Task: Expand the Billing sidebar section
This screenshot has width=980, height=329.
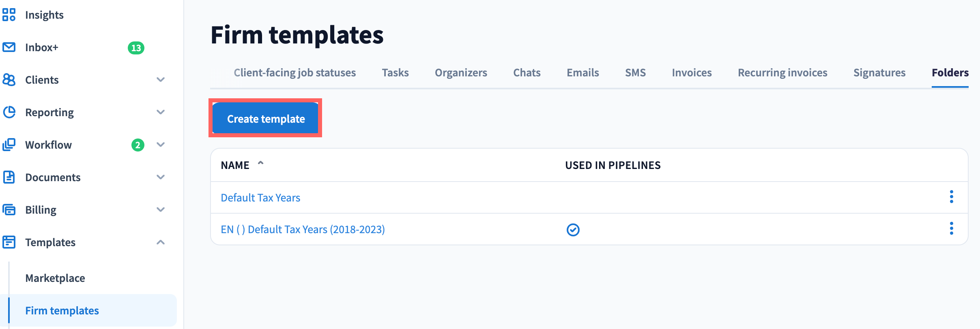Action: tap(161, 210)
